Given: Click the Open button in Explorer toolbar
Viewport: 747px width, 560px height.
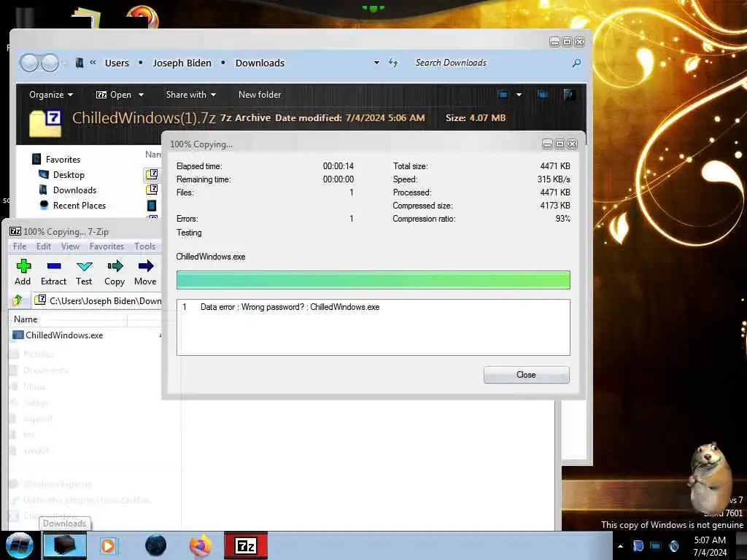Looking at the screenshot, I should coord(113,95).
